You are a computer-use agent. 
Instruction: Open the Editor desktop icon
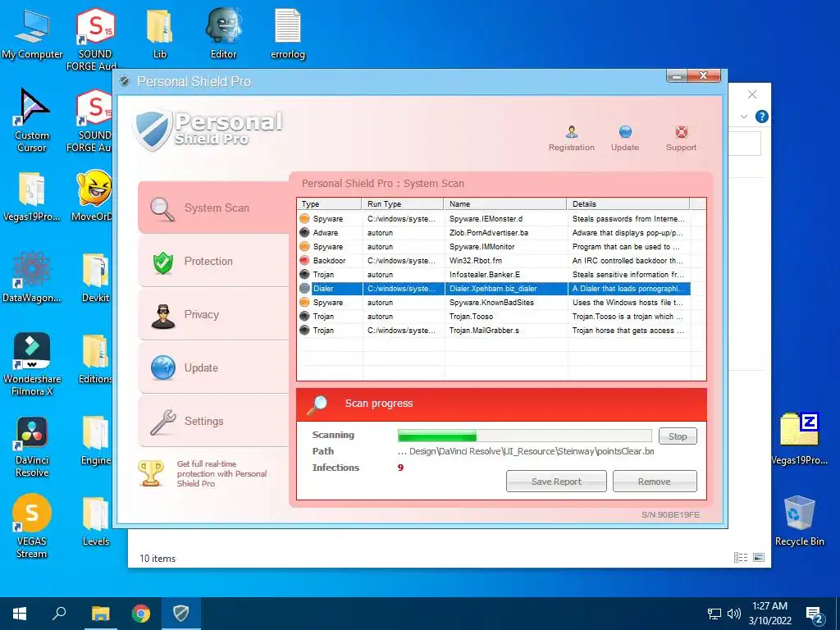223,34
